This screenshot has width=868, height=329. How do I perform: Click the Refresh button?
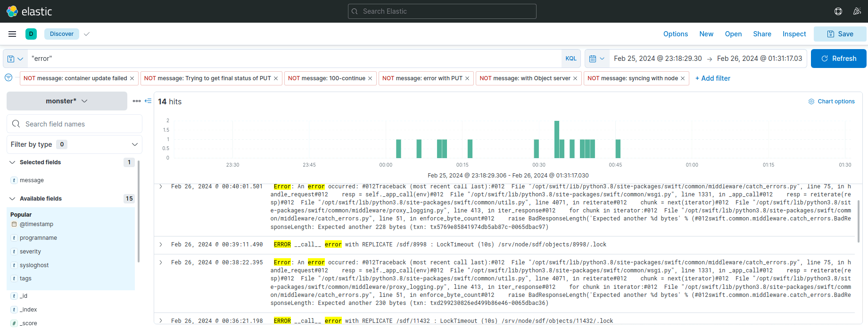coord(838,59)
